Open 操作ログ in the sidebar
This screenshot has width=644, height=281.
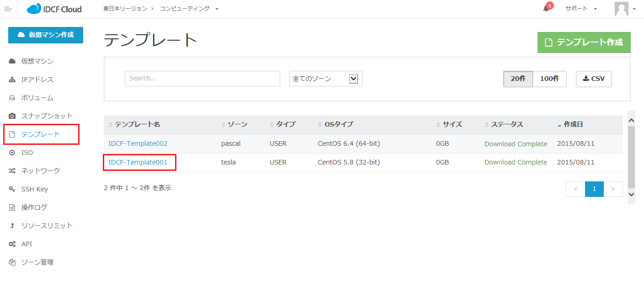[x=34, y=207]
